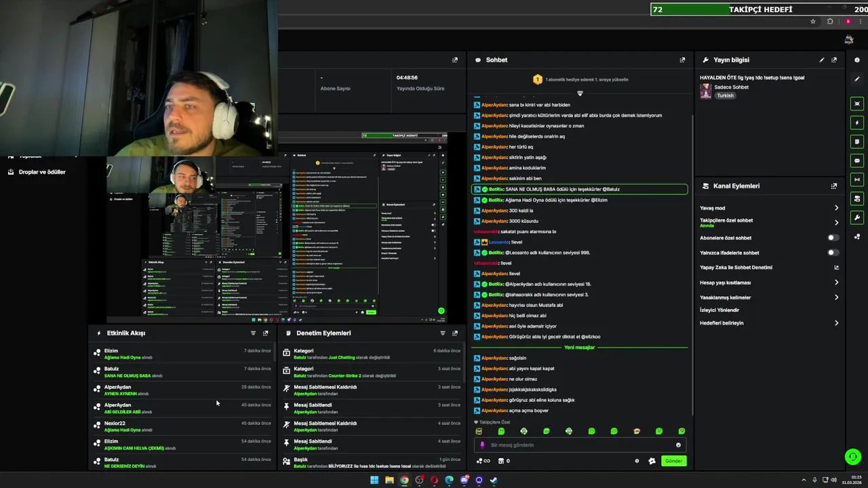
Task: Click Leosanto username in chat
Action: [499, 242]
